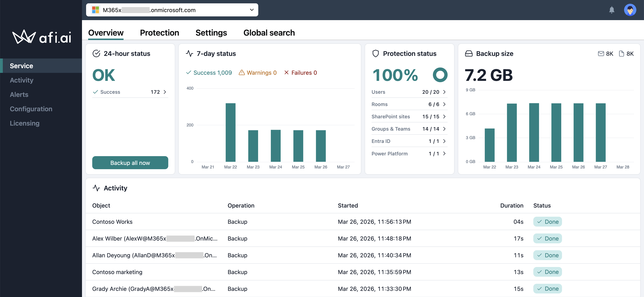
Task: Click the Microsoft logo in tenant selector
Action: [x=95, y=10]
